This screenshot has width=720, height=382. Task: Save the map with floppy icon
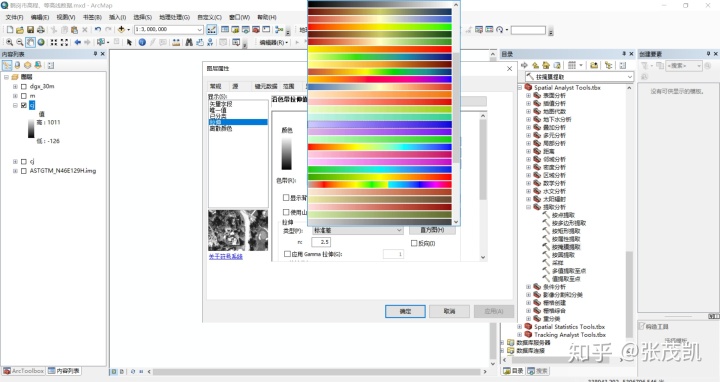click(30, 30)
